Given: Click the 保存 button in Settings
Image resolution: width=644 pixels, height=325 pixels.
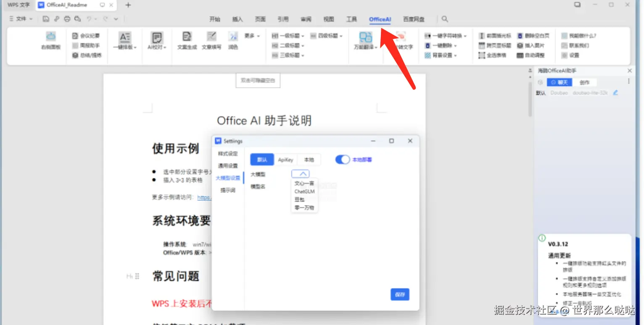Looking at the screenshot, I should 400,295.
